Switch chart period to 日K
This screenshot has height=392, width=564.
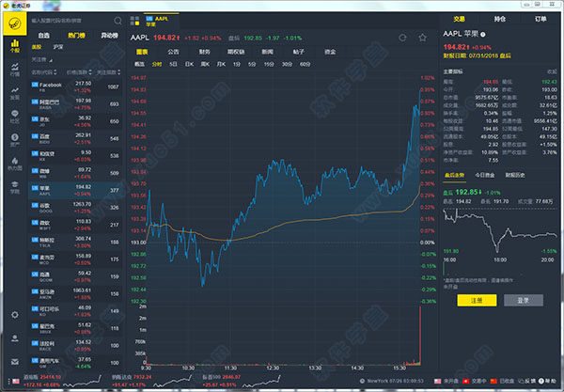[189, 64]
